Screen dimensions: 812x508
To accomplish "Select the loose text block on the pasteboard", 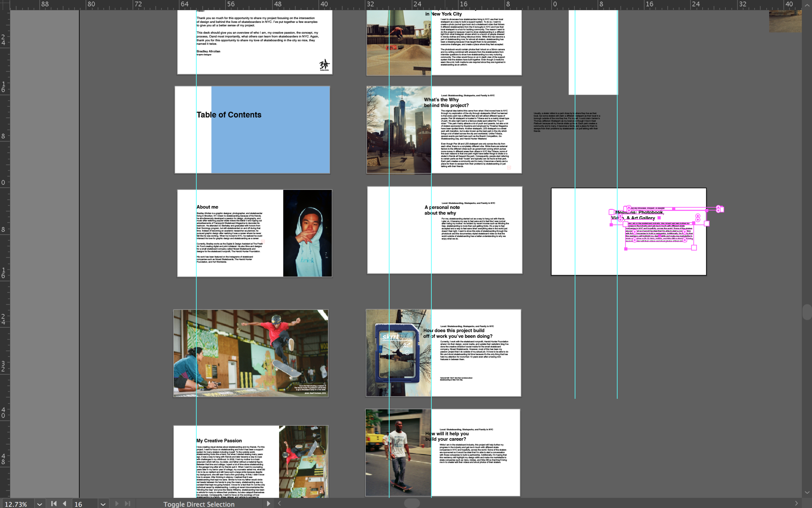I will point(567,122).
